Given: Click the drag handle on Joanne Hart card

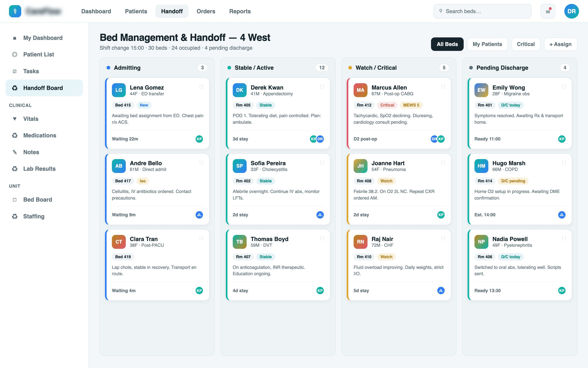Looking at the screenshot, I should click(443, 162).
